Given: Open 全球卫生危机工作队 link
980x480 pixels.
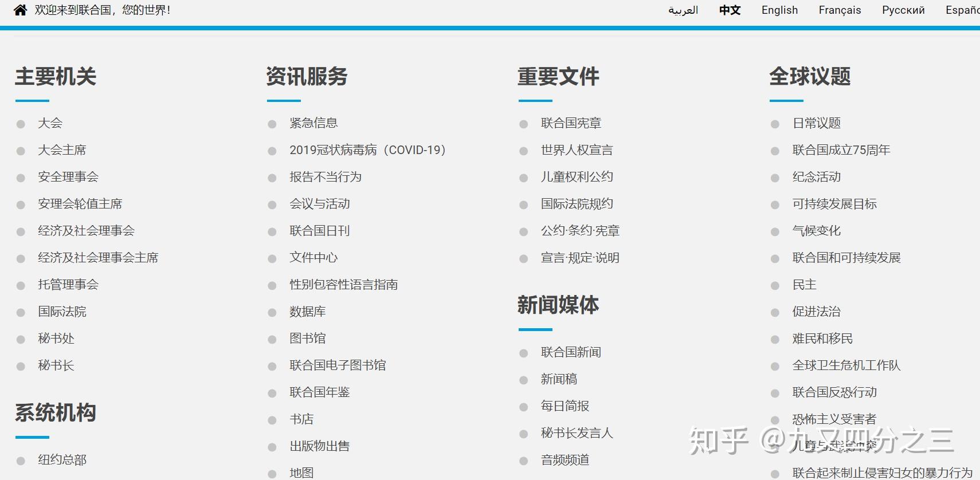Looking at the screenshot, I should [846, 365].
